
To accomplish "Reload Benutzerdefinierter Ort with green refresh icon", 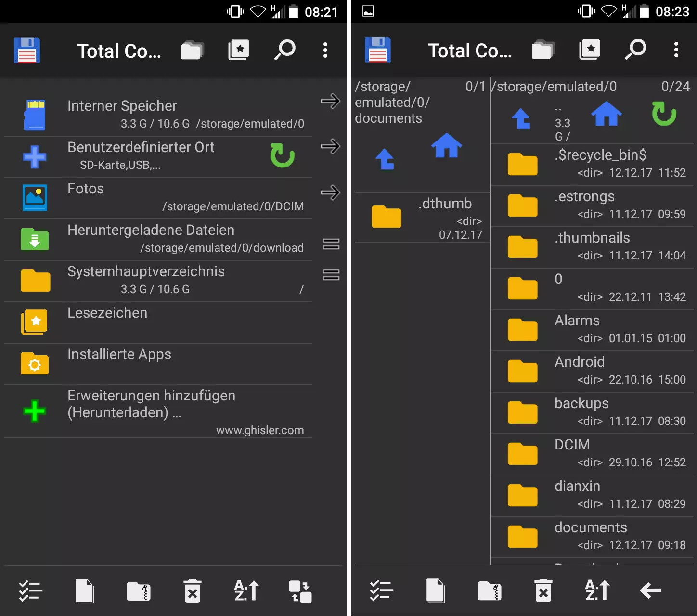I will coord(282,155).
